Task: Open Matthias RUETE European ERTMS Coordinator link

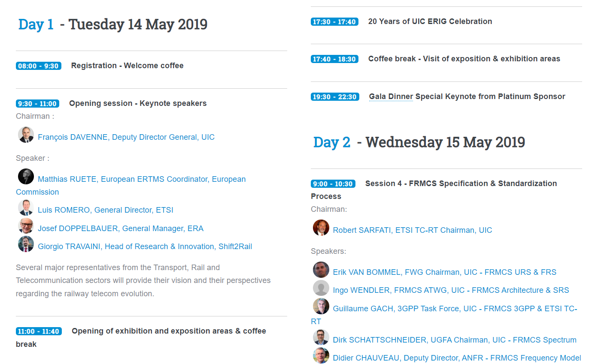Action: (131, 186)
